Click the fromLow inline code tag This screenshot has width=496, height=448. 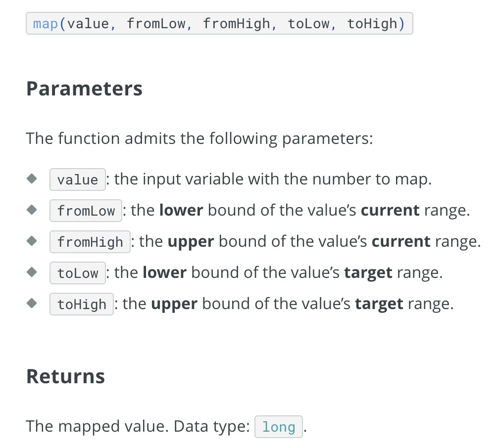(86, 211)
